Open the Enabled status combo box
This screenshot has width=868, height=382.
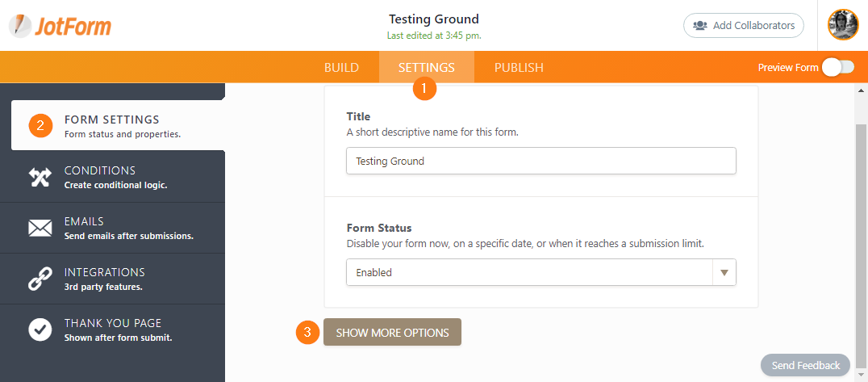coord(529,272)
